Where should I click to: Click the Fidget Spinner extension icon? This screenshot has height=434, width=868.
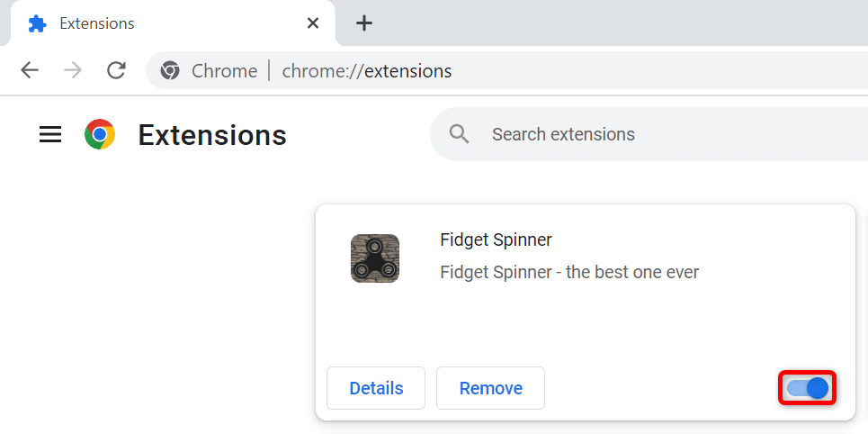pyautogui.click(x=374, y=258)
